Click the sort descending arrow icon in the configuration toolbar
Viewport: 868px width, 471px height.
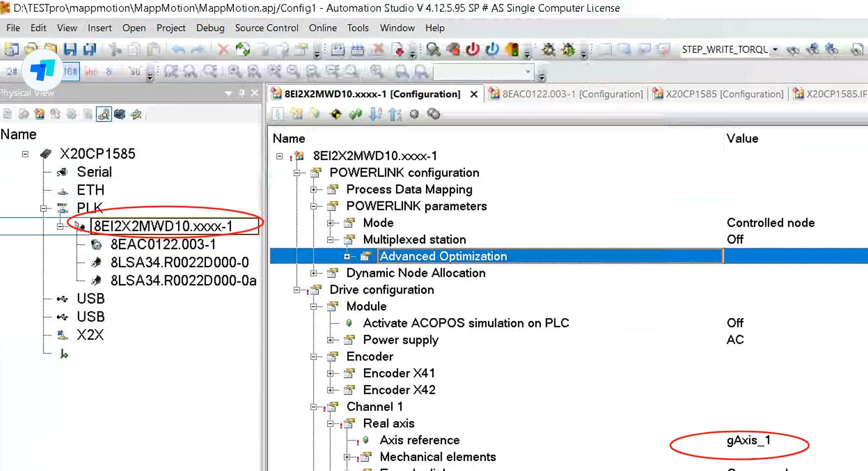[x=376, y=114]
